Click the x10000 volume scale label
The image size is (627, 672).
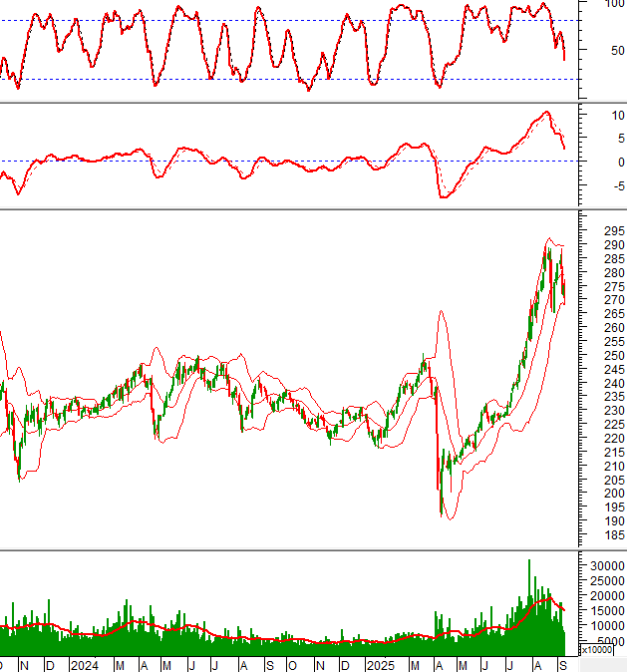596,650
